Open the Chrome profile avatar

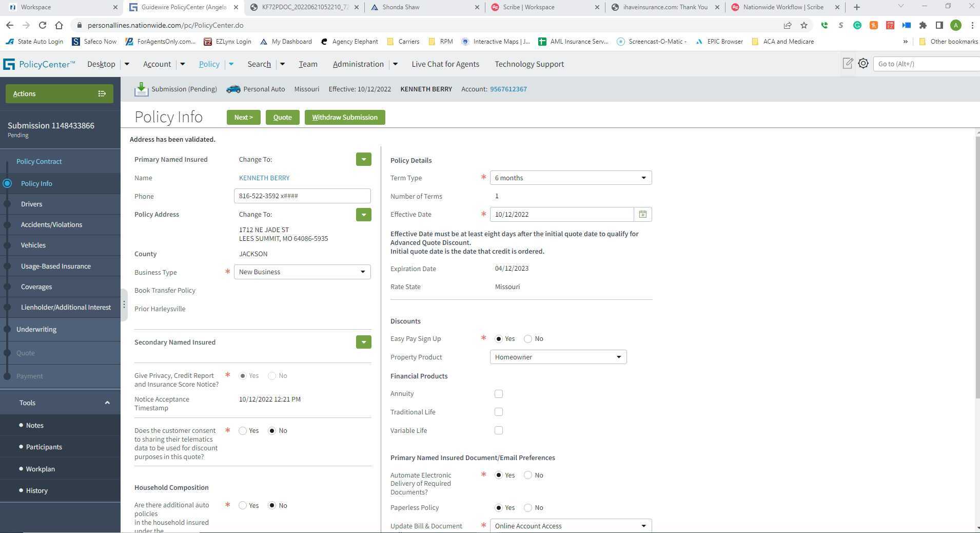pyautogui.click(x=955, y=25)
